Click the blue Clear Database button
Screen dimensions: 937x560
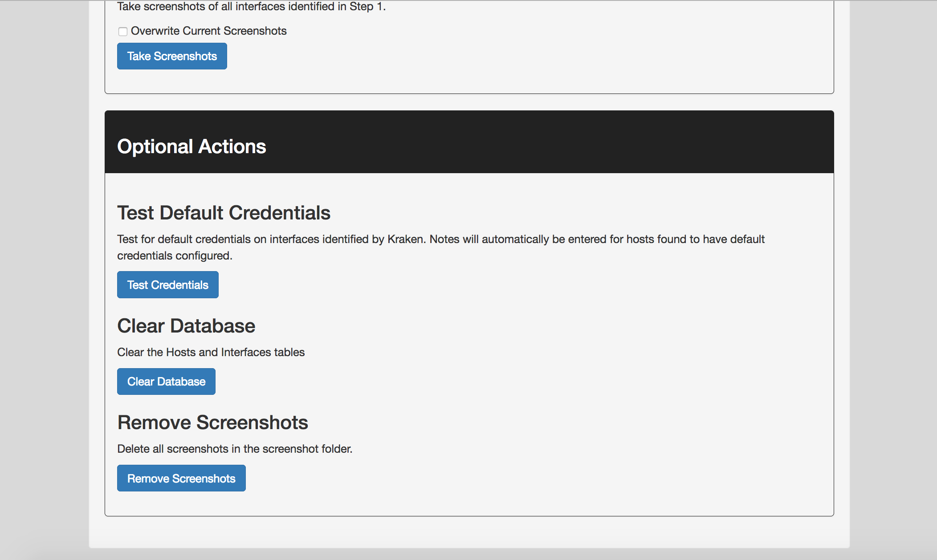[x=166, y=381]
